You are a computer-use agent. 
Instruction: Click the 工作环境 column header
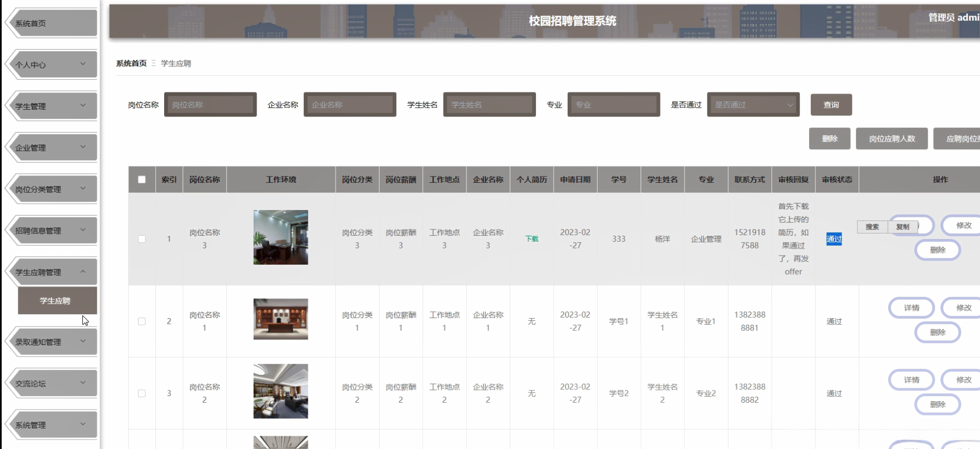281,179
